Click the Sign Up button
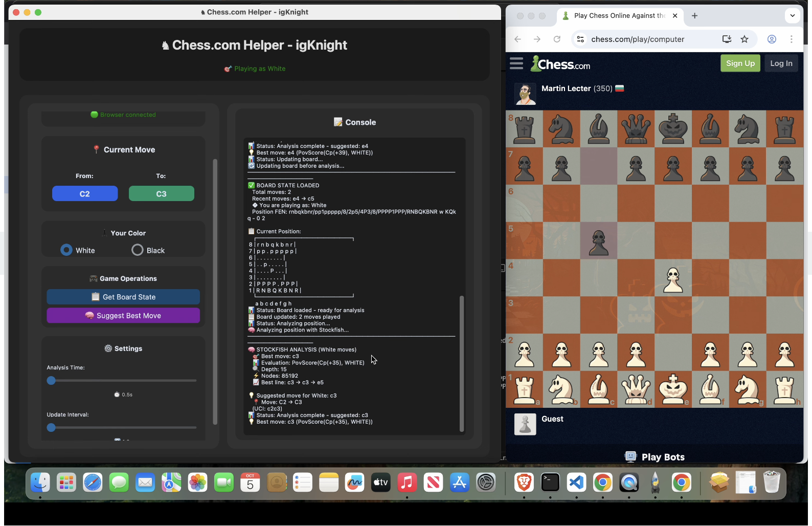Screen dimensions: 812x526 (740, 63)
